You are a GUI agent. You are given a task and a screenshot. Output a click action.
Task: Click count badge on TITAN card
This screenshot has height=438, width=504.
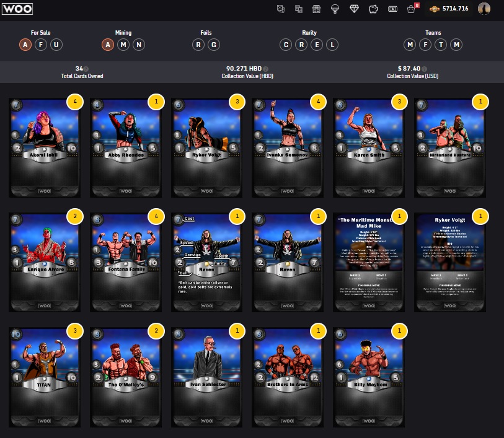coord(75,331)
